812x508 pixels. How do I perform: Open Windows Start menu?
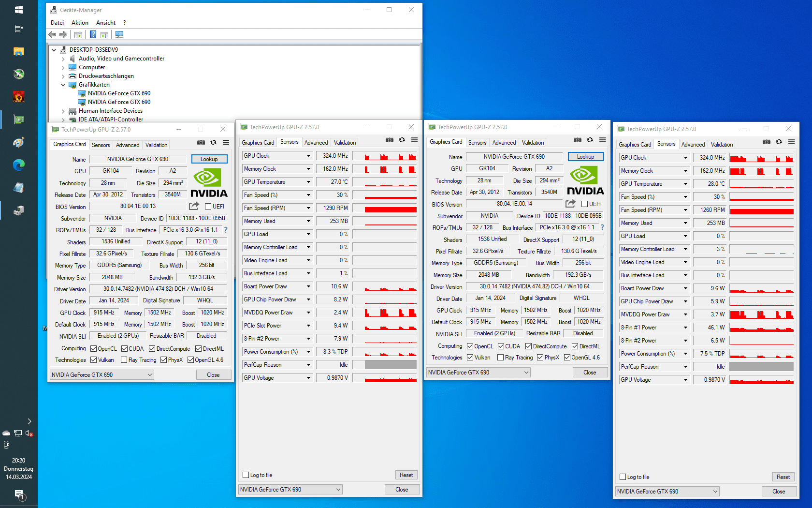pyautogui.click(x=19, y=10)
